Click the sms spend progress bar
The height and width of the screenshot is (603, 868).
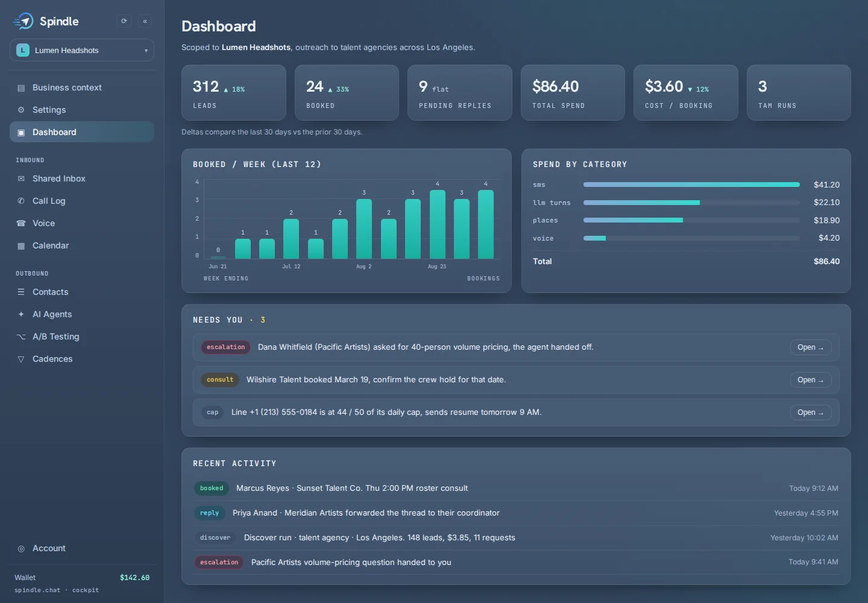(x=691, y=185)
